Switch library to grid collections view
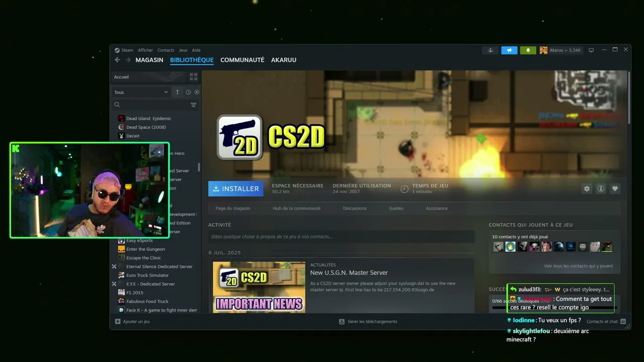 click(x=193, y=77)
